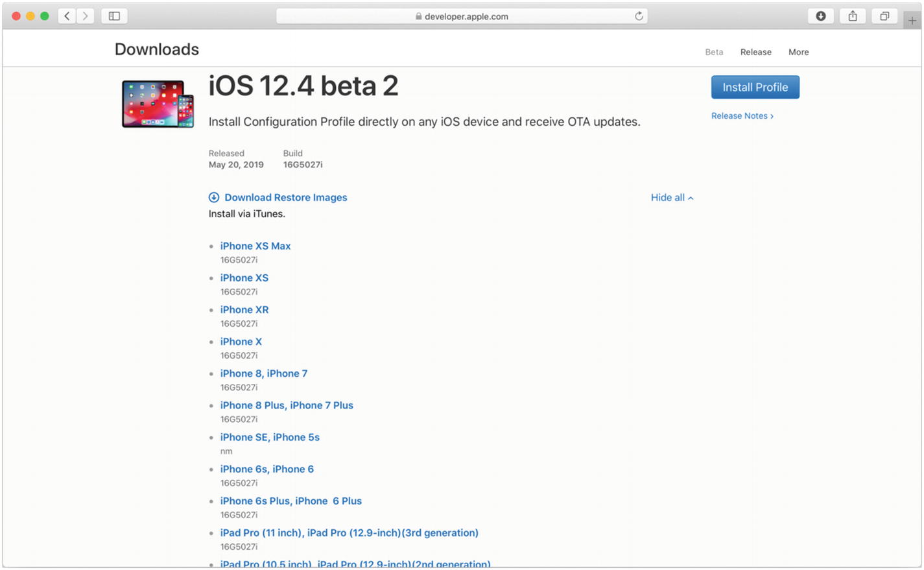This screenshot has width=924, height=570.
Task: Click the lock icon in address bar
Action: click(x=419, y=17)
